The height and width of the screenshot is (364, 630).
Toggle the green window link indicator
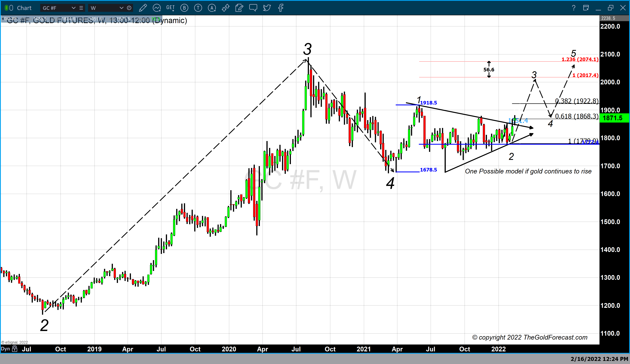click(x=6, y=8)
